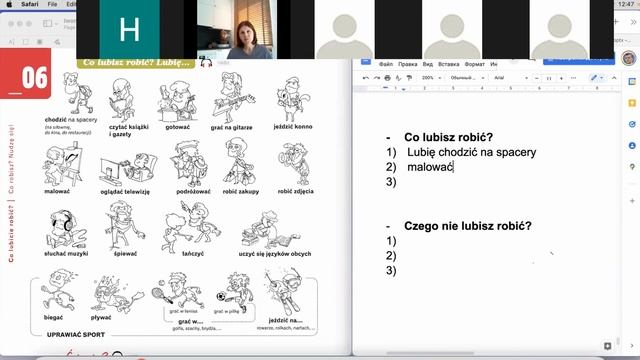The image size is (640, 360).
Task: Open Contacts in the side panel
Action: 632,145
